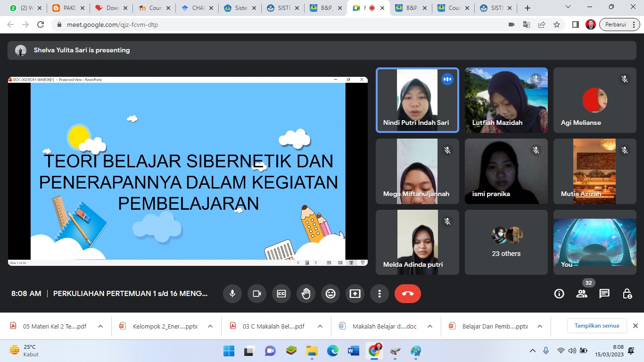Open the emoji reactions picker

pos(330,294)
